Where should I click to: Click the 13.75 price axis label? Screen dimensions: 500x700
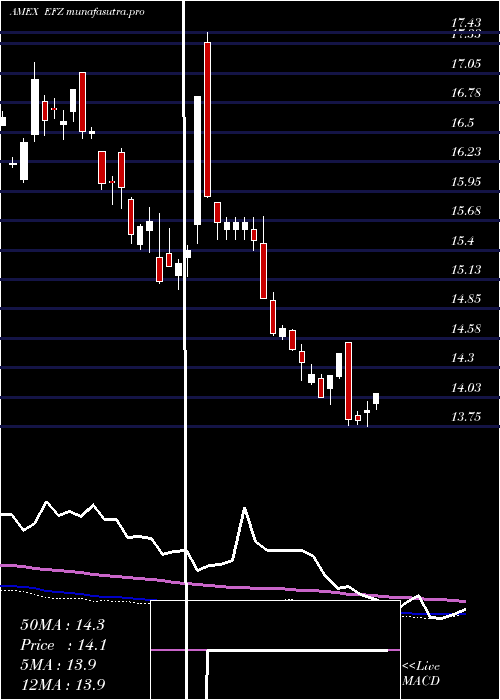point(466,417)
